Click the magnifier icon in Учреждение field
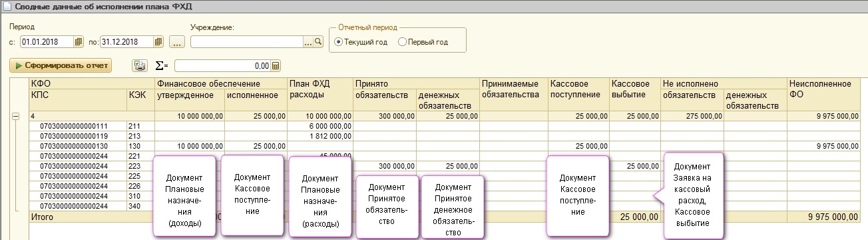 [x=318, y=42]
